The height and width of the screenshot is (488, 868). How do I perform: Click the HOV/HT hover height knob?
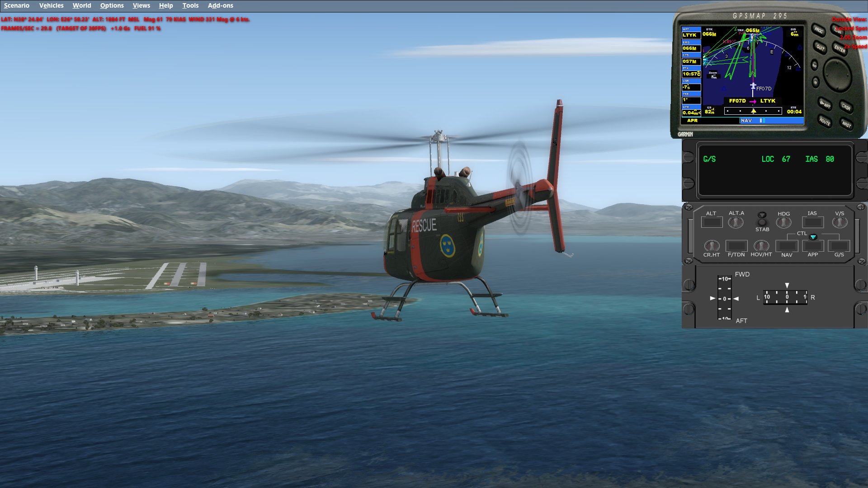coord(761,246)
